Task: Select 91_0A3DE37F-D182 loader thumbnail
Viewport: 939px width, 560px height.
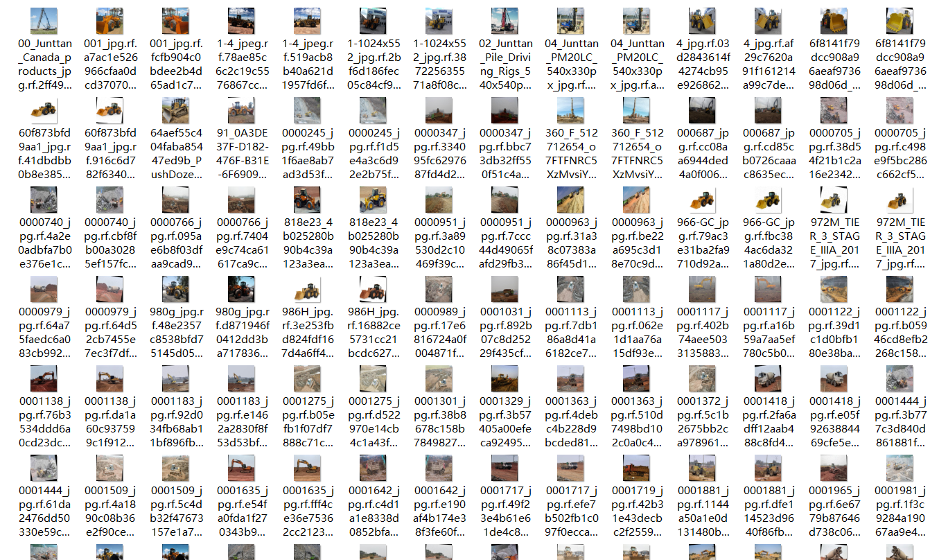Action: (242, 111)
